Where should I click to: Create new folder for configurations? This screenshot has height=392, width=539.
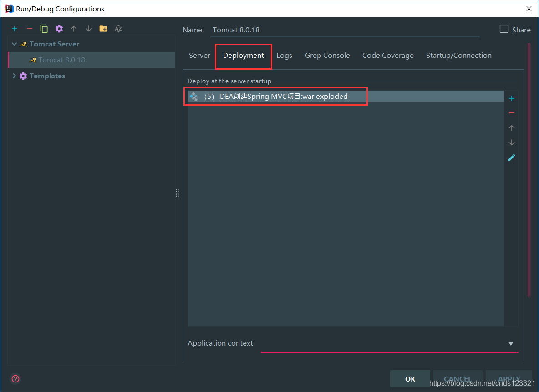pyautogui.click(x=103, y=29)
